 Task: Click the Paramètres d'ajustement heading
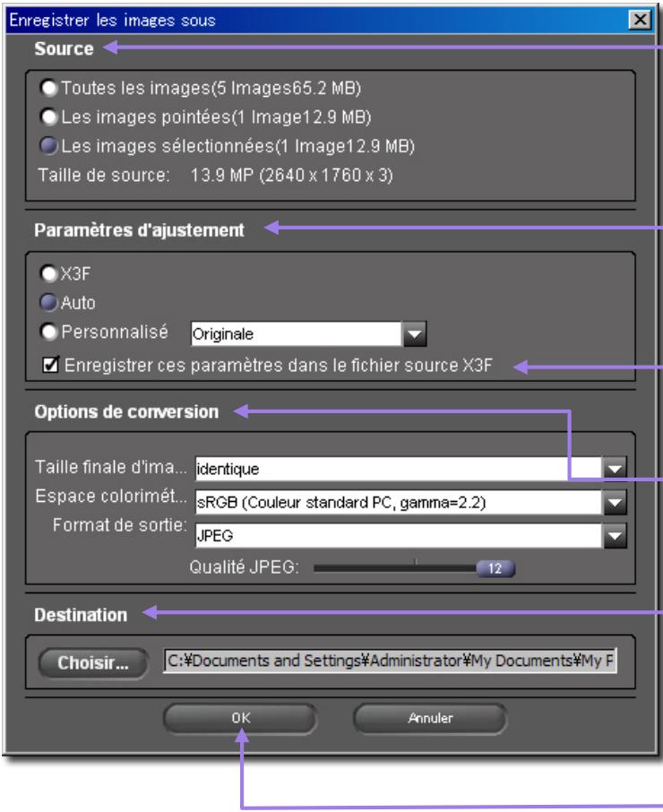point(139,230)
